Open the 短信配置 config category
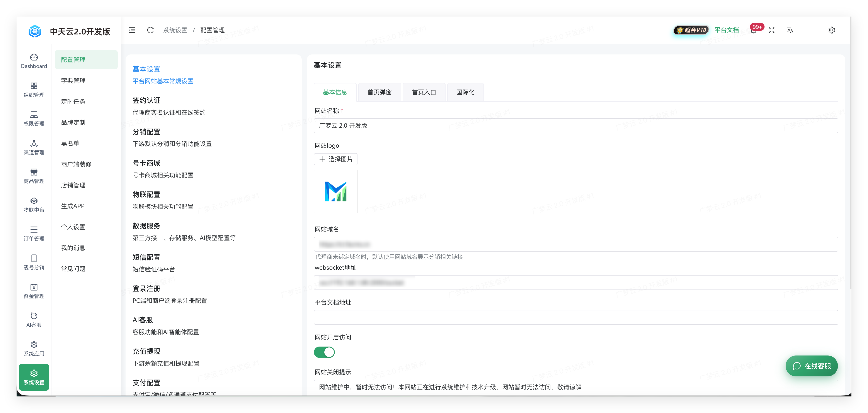 214,263
